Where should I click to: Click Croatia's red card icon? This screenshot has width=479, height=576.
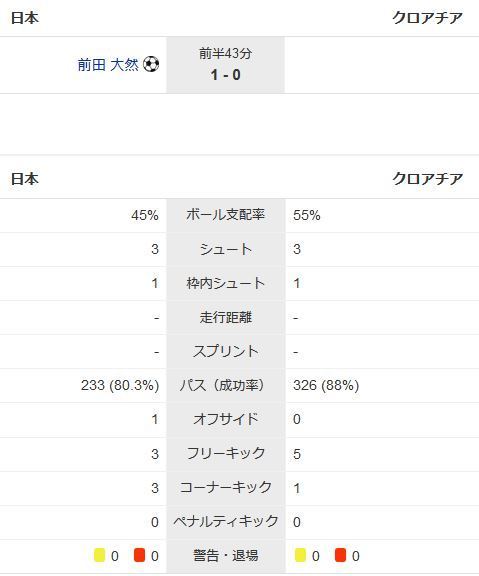pyautogui.click(x=341, y=555)
